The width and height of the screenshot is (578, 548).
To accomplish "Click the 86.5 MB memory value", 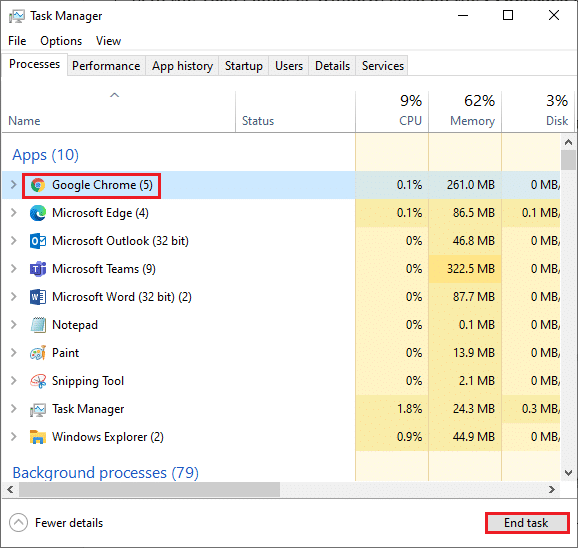I will point(474,213).
